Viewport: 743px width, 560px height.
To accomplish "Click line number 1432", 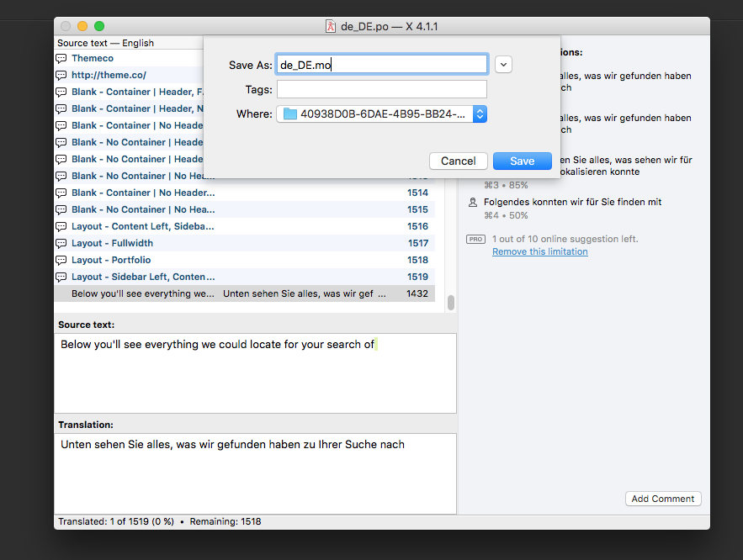I will coord(417,293).
